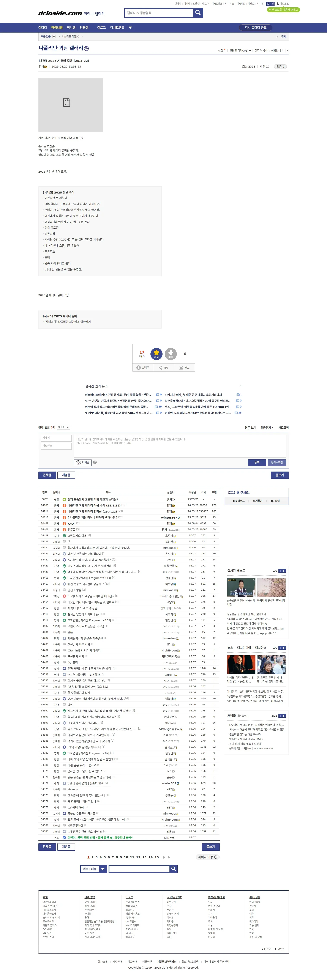Click the 실베추 badge icon button

pos(143,368)
